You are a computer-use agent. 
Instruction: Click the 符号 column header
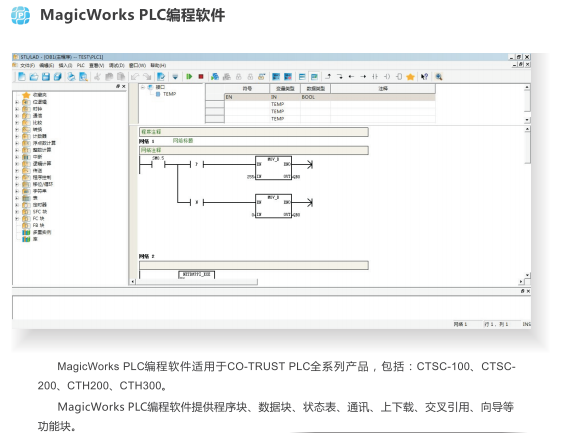point(247,89)
